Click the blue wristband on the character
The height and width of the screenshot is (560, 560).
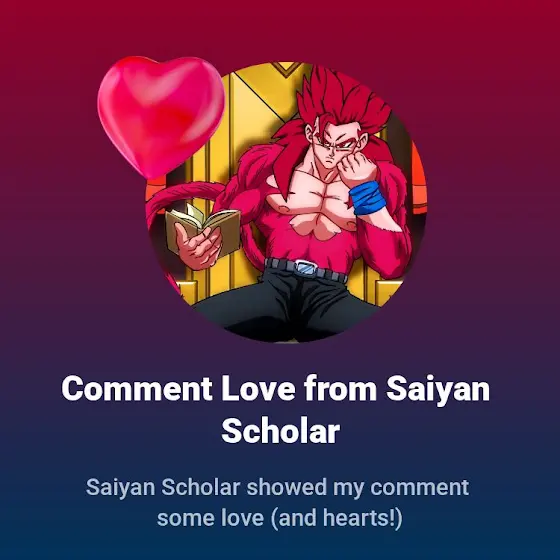[368, 198]
